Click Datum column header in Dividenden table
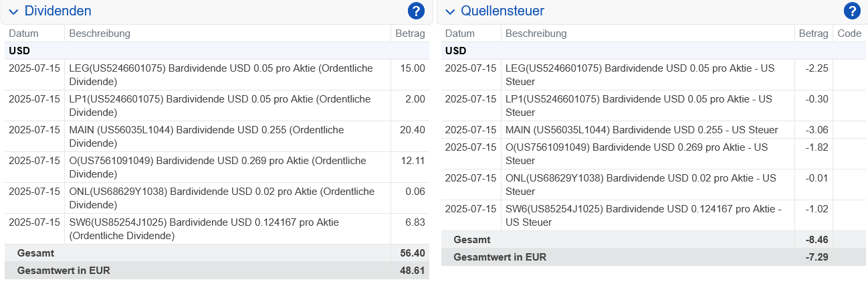Image resolution: width=868 pixels, height=282 pixels. 23,33
